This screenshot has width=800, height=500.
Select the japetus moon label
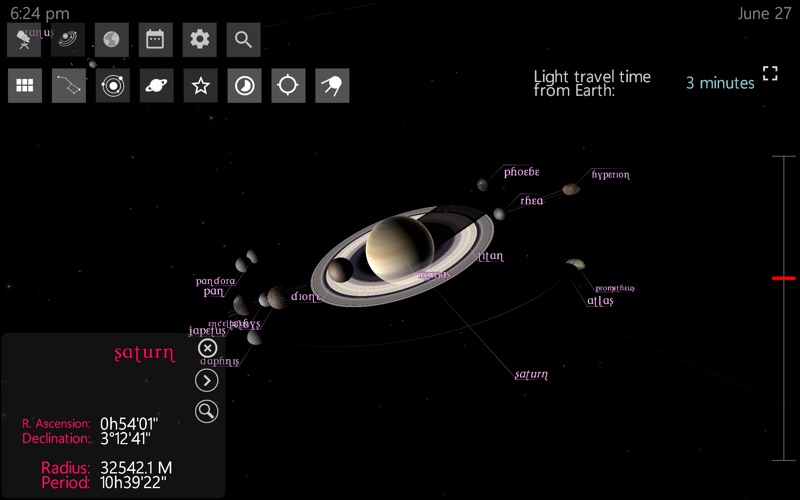point(207,331)
